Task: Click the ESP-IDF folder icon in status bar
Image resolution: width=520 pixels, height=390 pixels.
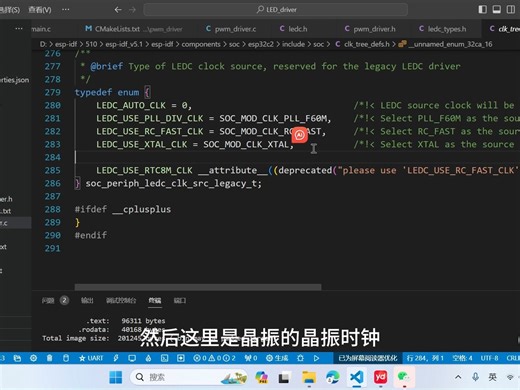Action: click(17, 358)
